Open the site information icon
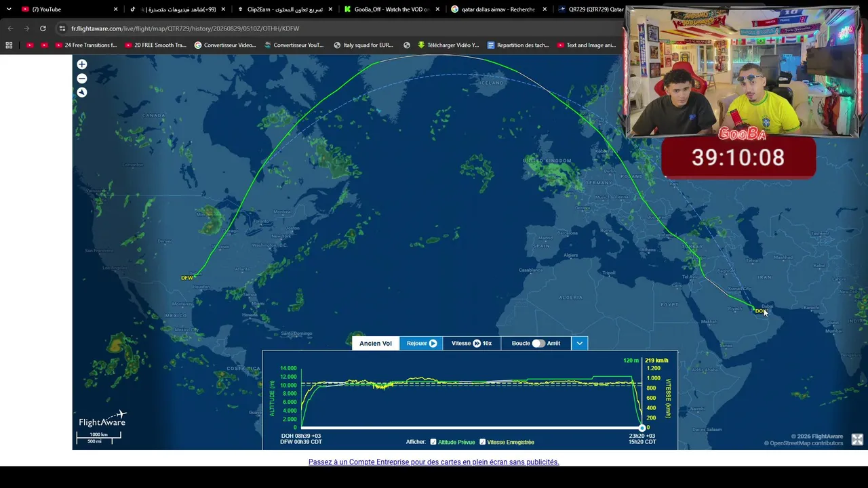868x488 pixels. click(x=62, y=28)
